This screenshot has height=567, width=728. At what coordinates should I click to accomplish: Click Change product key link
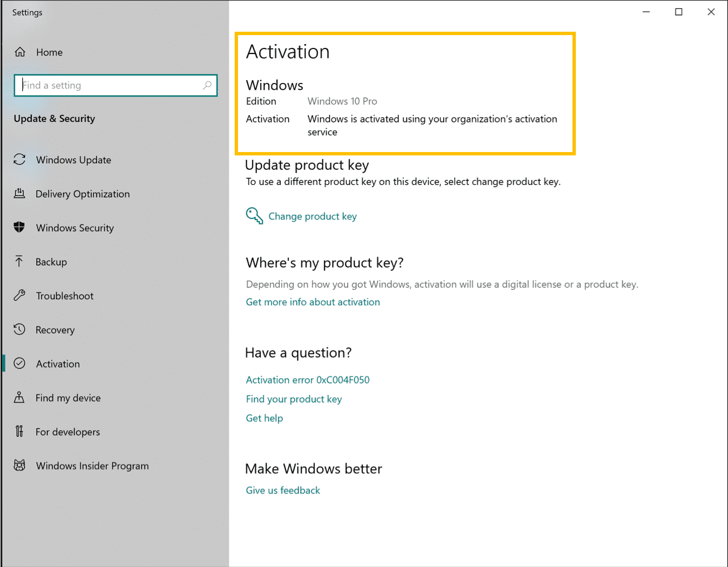[x=313, y=216]
